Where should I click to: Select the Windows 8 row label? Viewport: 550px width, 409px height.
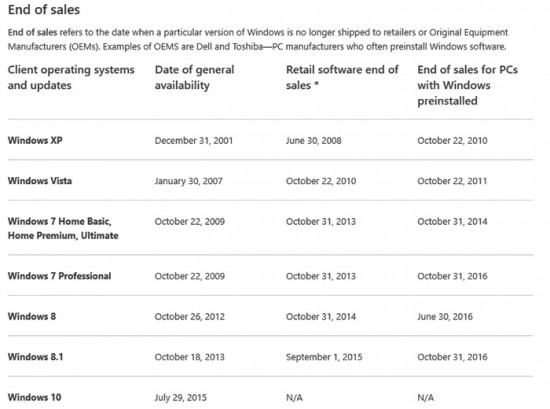tap(32, 316)
